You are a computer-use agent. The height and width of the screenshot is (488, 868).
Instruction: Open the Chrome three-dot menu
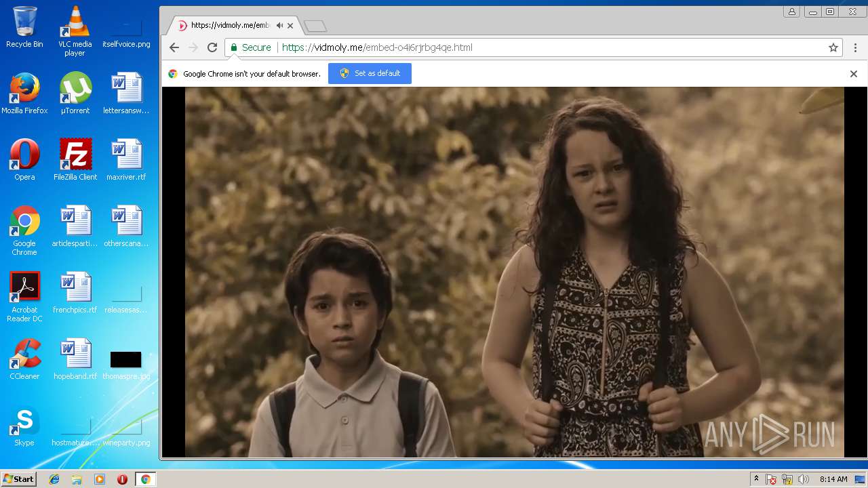[x=856, y=47]
